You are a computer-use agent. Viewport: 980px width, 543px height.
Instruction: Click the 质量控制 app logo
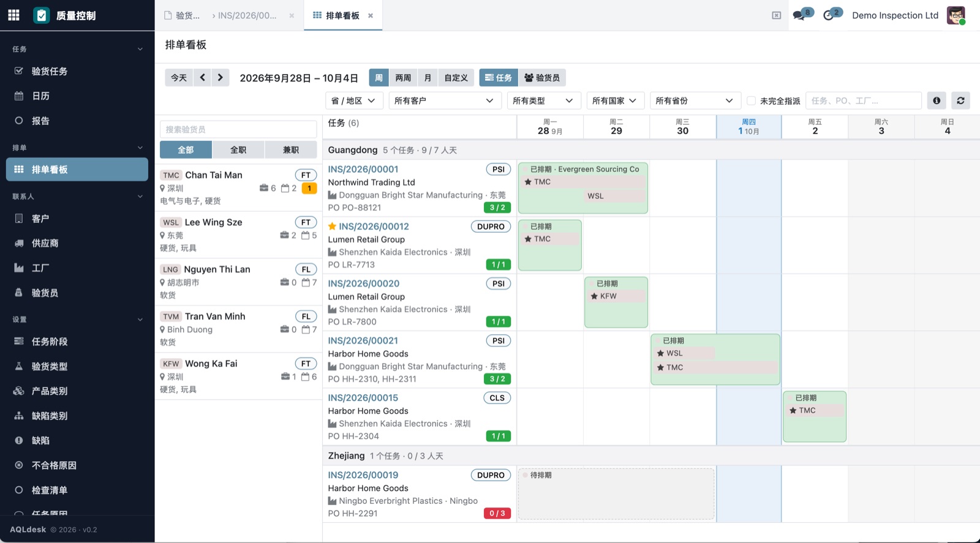click(41, 15)
